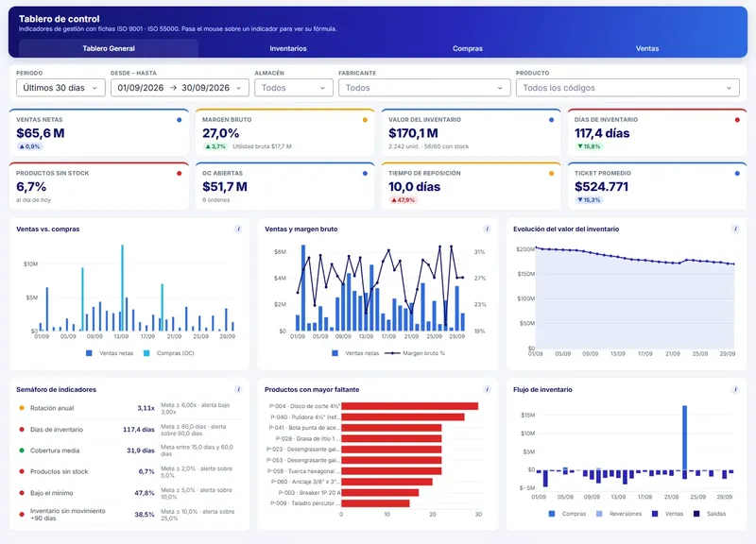Toggle Salidas series in Flujo de inventario legend
The height and width of the screenshot is (544, 756).
point(710,514)
